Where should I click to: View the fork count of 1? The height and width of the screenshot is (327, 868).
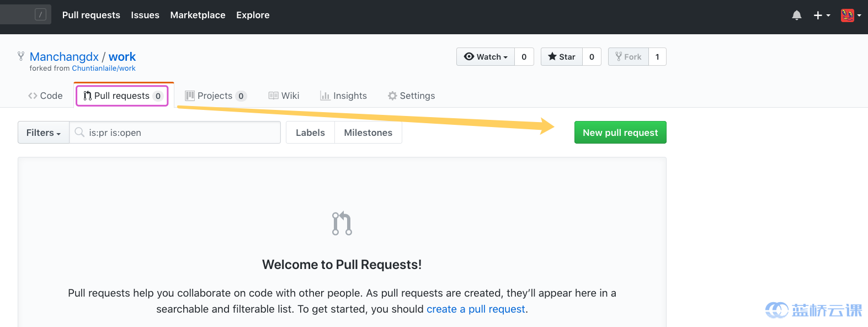pyautogui.click(x=657, y=57)
